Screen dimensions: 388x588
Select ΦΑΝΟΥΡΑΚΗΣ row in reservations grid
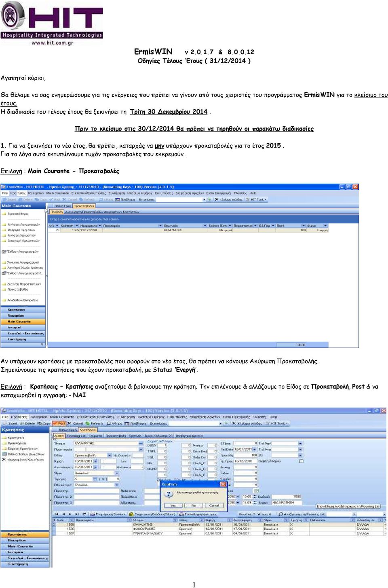(x=219, y=529)
